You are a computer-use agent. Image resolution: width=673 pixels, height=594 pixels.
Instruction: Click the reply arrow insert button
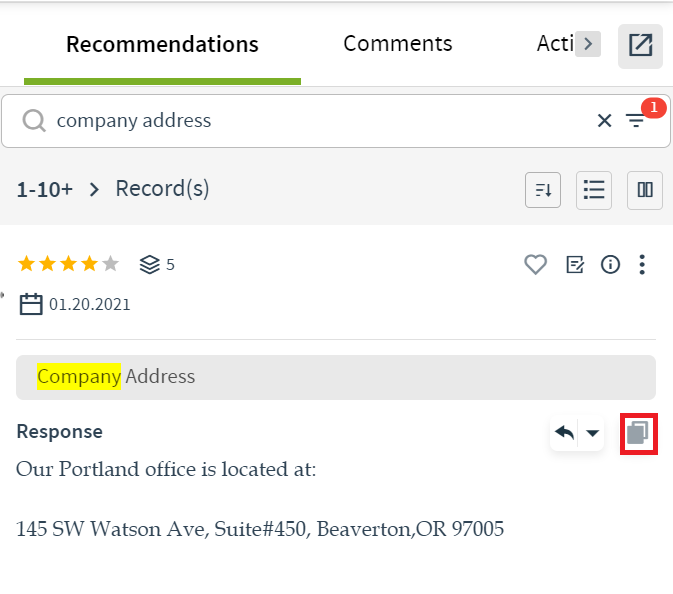[x=564, y=433]
